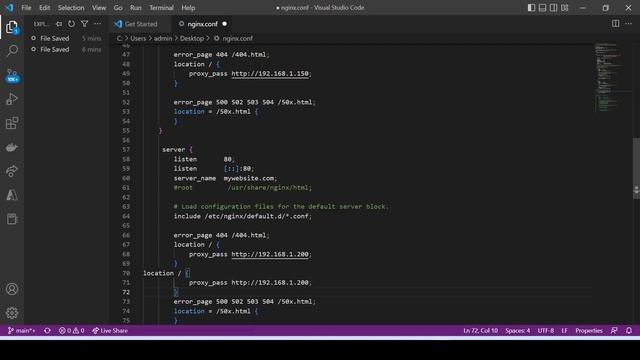Open Run and Debug view
The height and width of the screenshot is (360, 640).
12,99
